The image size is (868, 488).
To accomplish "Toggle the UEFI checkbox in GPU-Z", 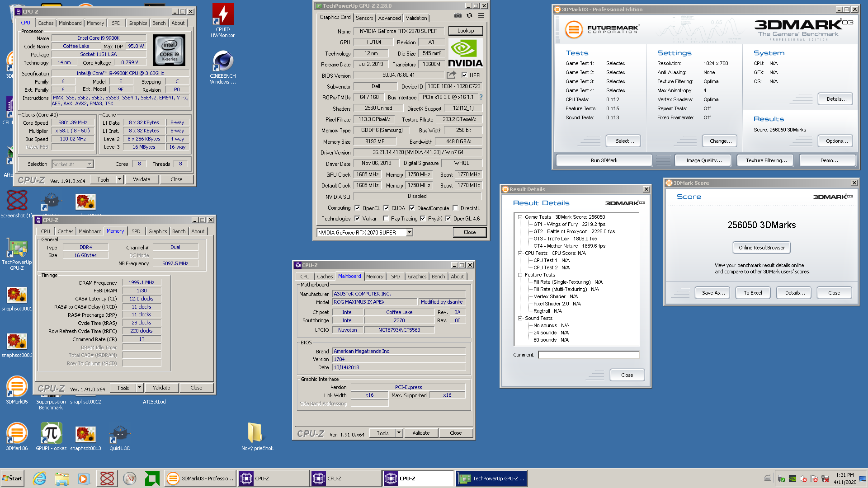I will (464, 75).
